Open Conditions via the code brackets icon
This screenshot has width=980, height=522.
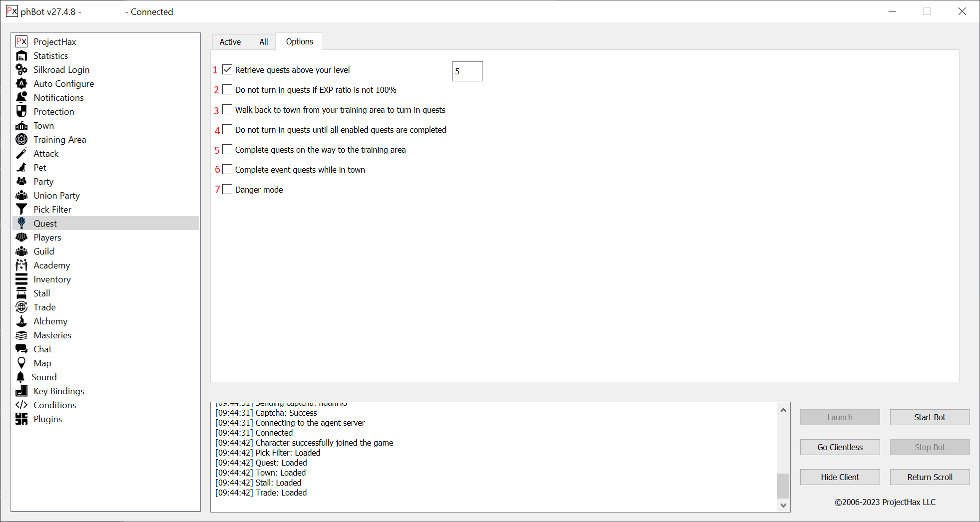pos(21,405)
